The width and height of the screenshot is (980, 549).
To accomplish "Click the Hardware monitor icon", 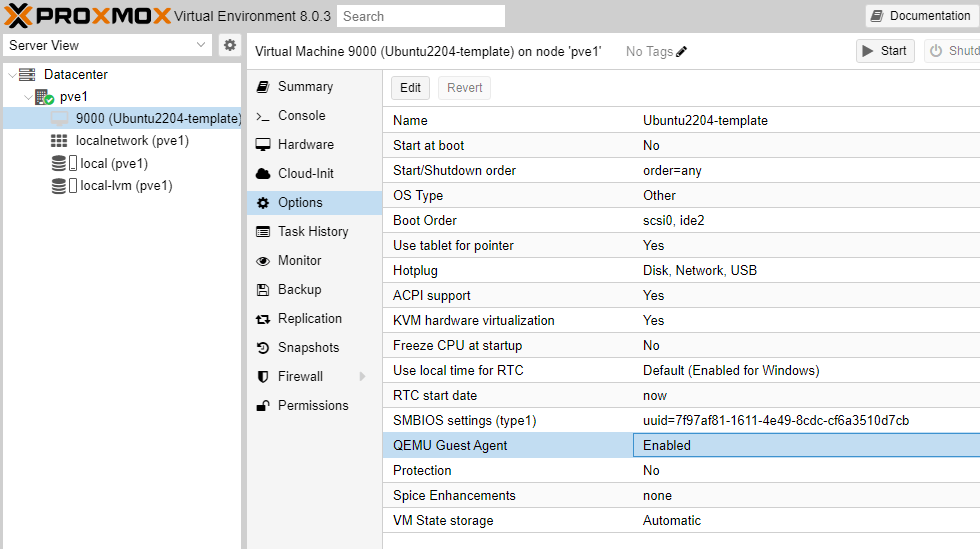I will 263,144.
